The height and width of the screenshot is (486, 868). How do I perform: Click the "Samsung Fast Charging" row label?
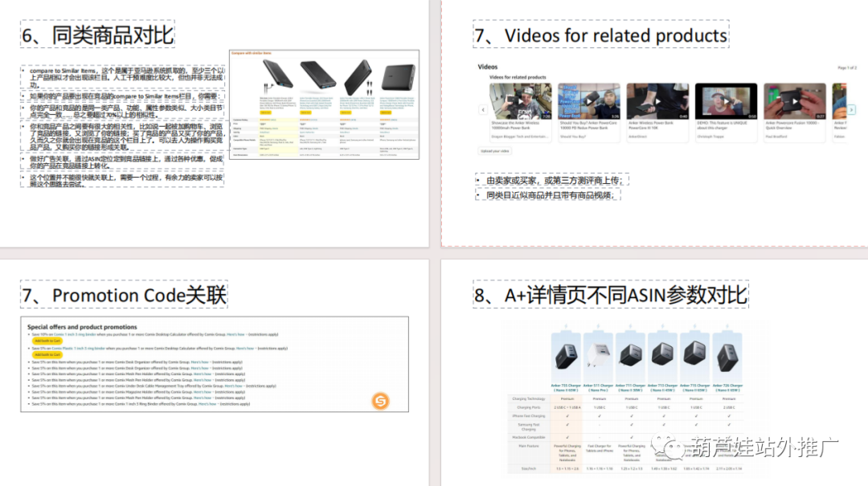coord(529,427)
